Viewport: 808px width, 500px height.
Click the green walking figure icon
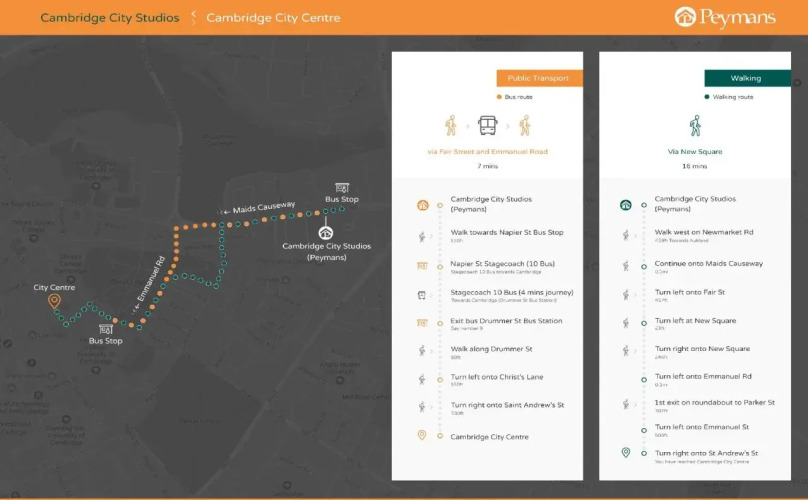694,125
